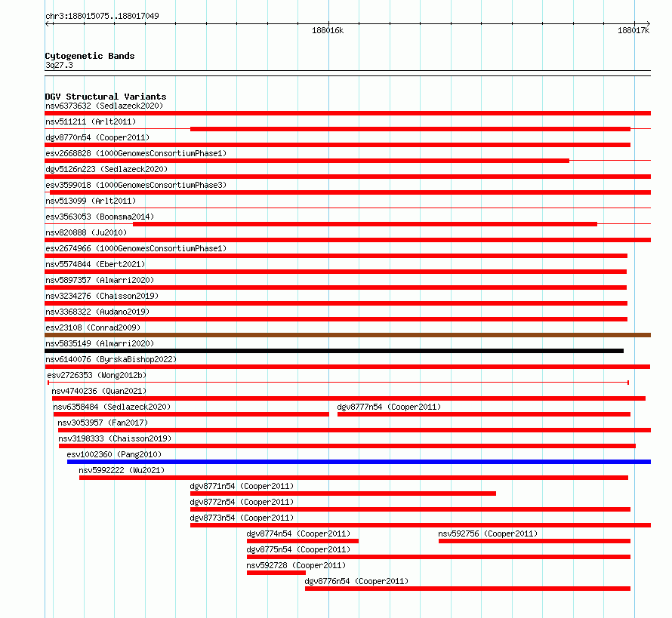
Task: Click the red nsv6358484 variant bar
Action: point(191,414)
